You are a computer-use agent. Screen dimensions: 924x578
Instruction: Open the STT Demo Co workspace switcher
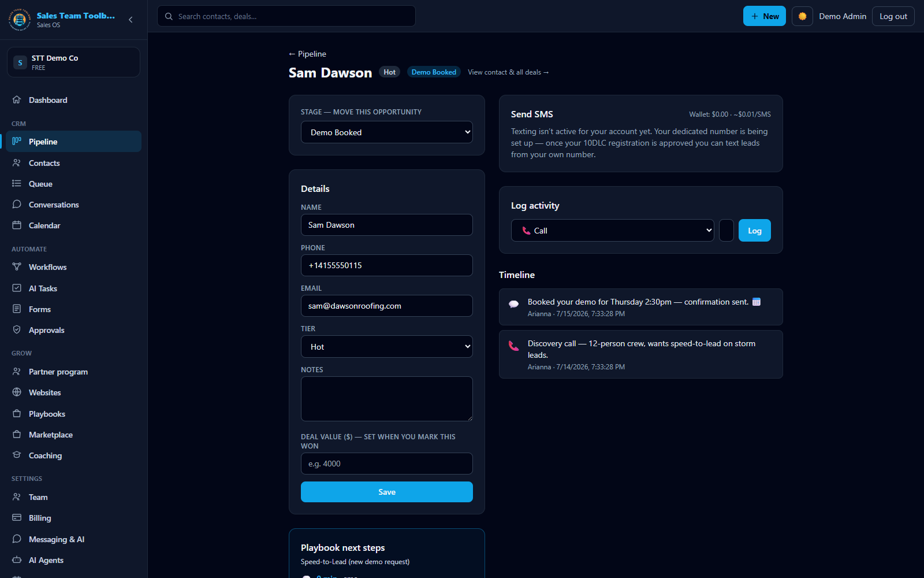[x=73, y=62]
